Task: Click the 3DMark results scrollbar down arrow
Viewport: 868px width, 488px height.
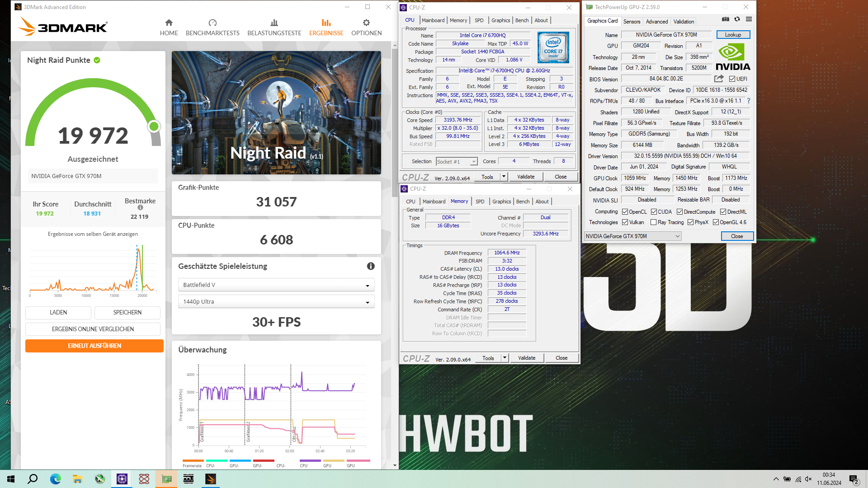Action: (x=395, y=465)
